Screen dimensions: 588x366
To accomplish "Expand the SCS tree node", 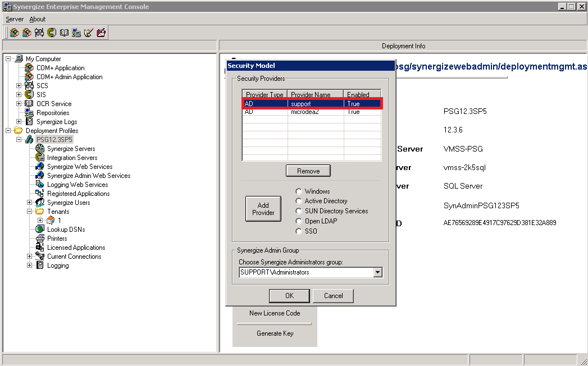I will (19, 86).
